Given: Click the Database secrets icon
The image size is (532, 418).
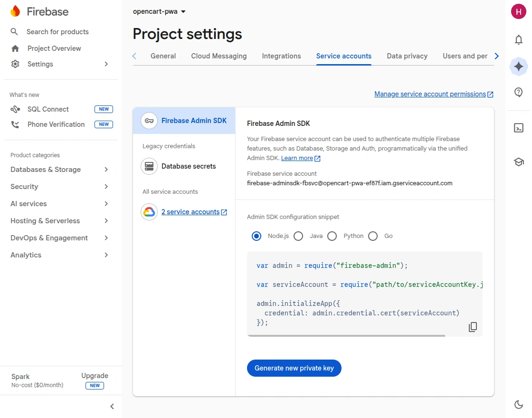Looking at the screenshot, I should (x=149, y=166).
